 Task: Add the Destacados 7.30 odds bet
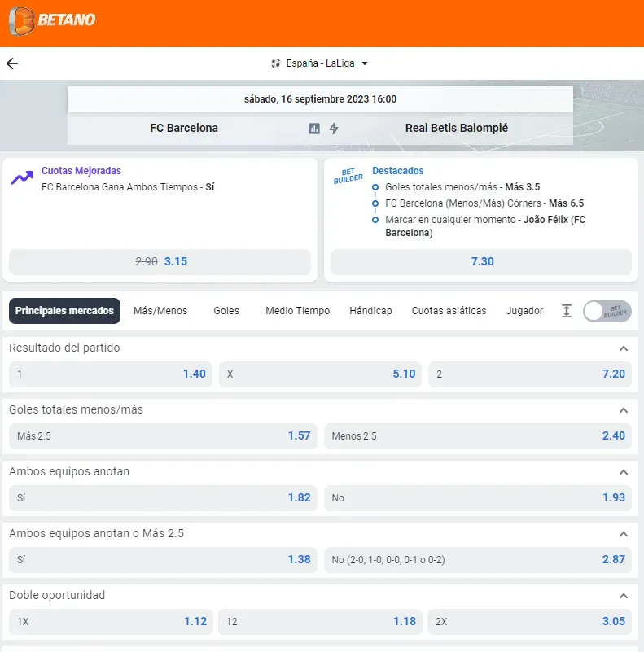481,262
